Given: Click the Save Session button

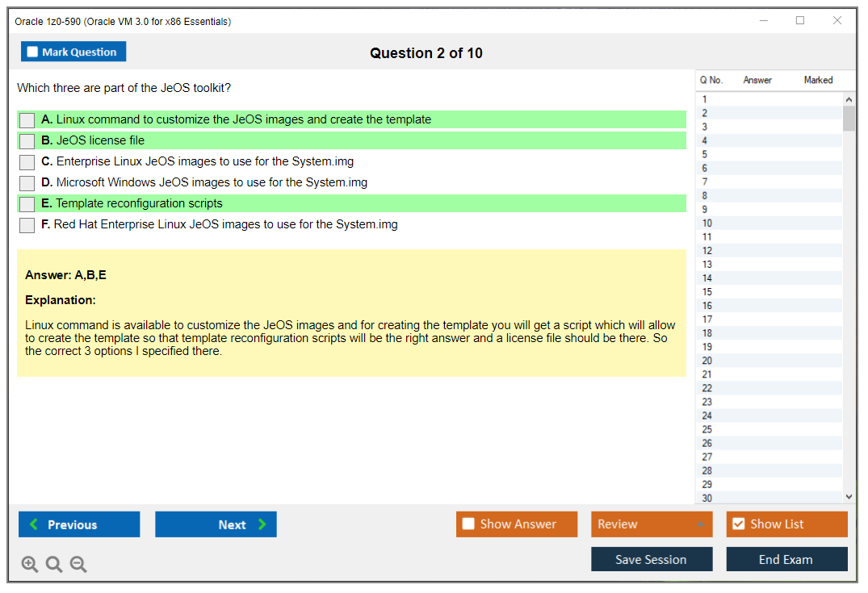Looking at the screenshot, I should pyautogui.click(x=652, y=559).
